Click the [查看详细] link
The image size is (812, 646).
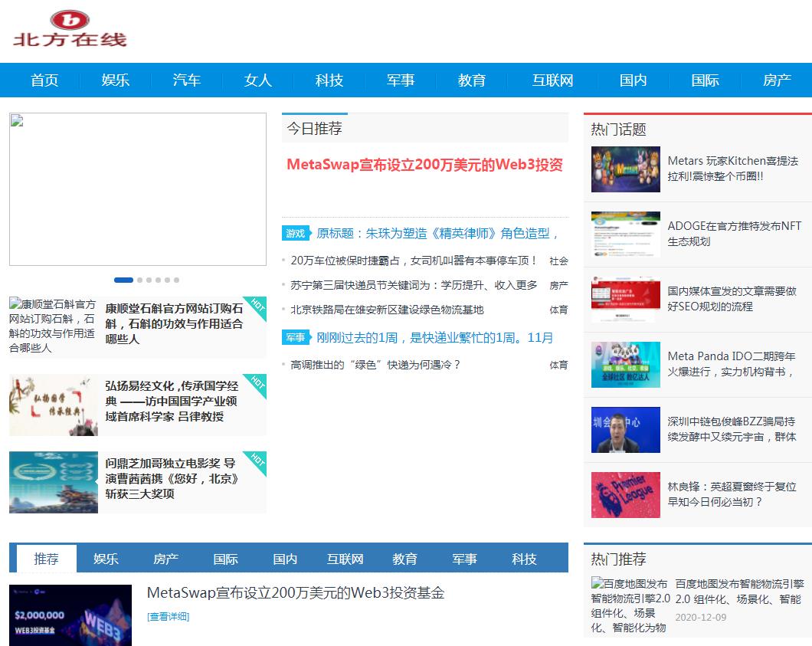coord(169,616)
